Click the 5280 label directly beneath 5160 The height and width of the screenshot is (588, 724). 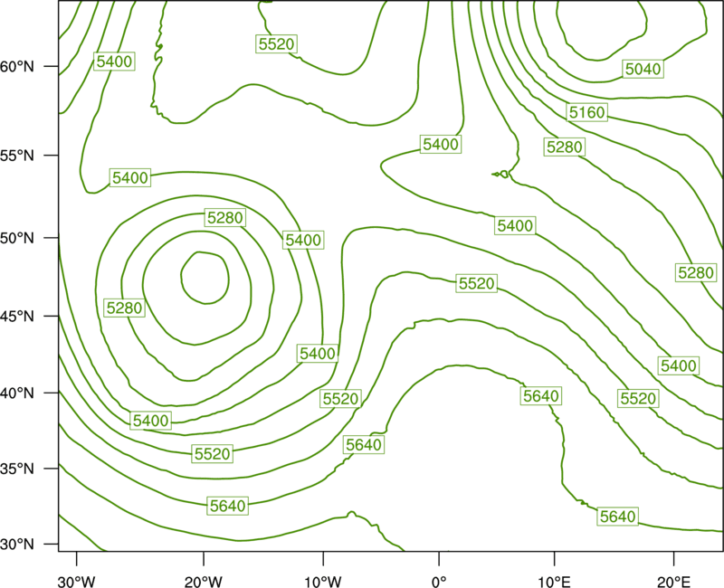coord(564,147)
